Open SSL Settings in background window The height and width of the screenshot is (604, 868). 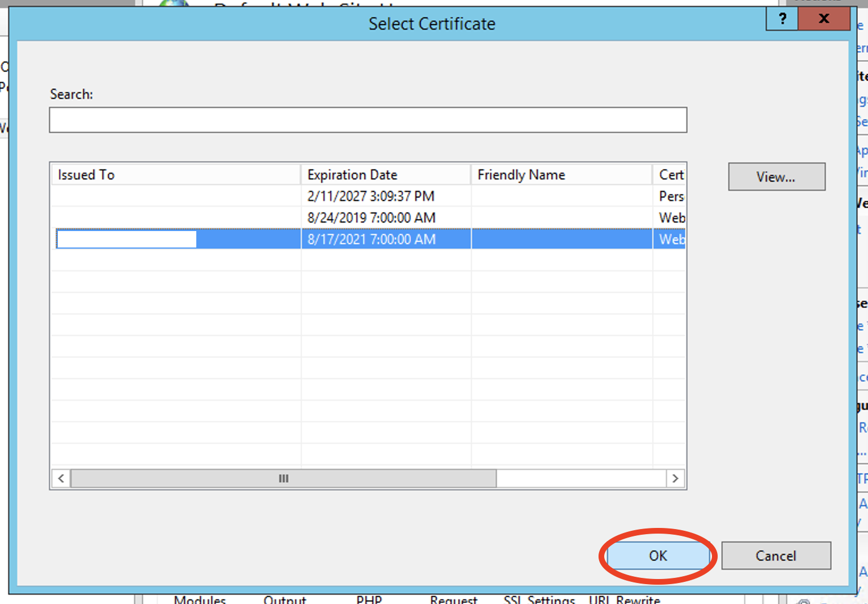(x=539, y=599)
